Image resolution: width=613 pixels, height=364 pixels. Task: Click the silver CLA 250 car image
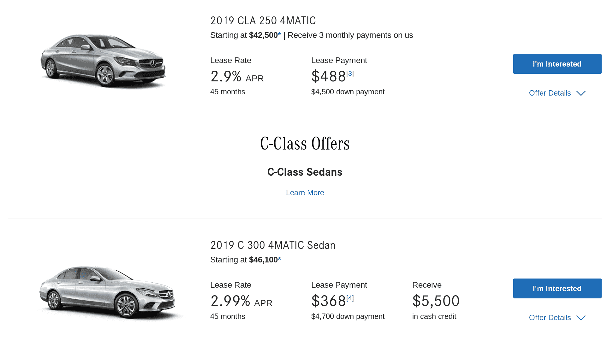pyautogui.click(x=103, y=61)
